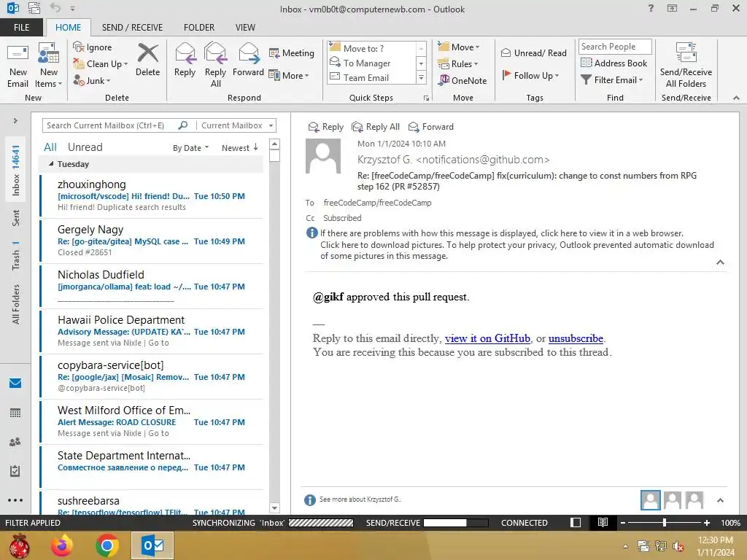Click the zoom in plus button
The width and height of the screenshot is (747, 560).
(706, 522)
